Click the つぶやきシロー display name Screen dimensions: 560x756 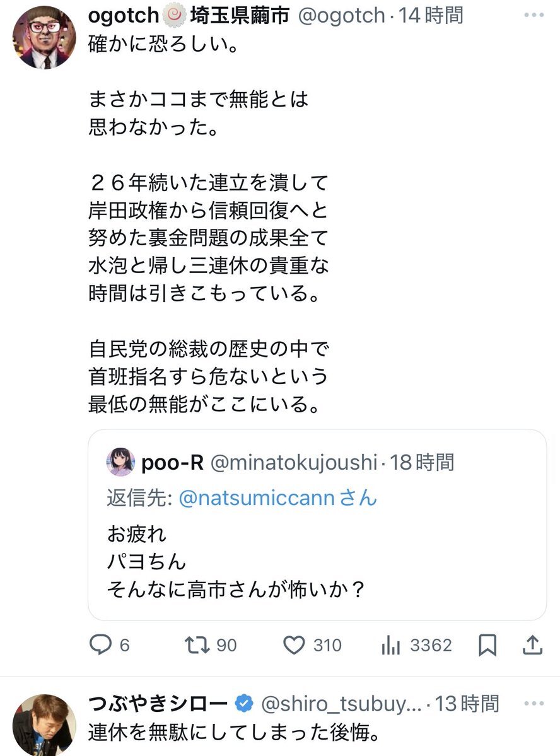(159, 702)
